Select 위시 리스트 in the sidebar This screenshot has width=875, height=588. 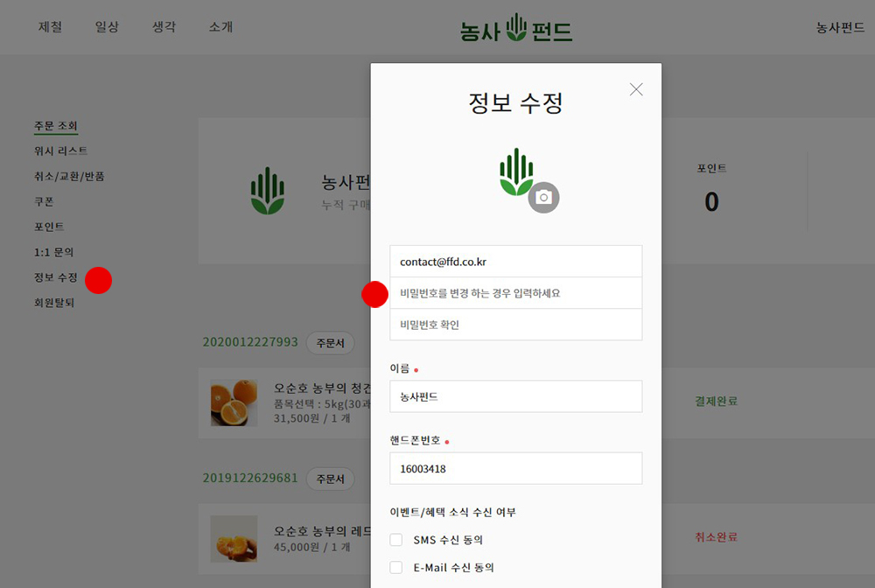click(61, 150)
